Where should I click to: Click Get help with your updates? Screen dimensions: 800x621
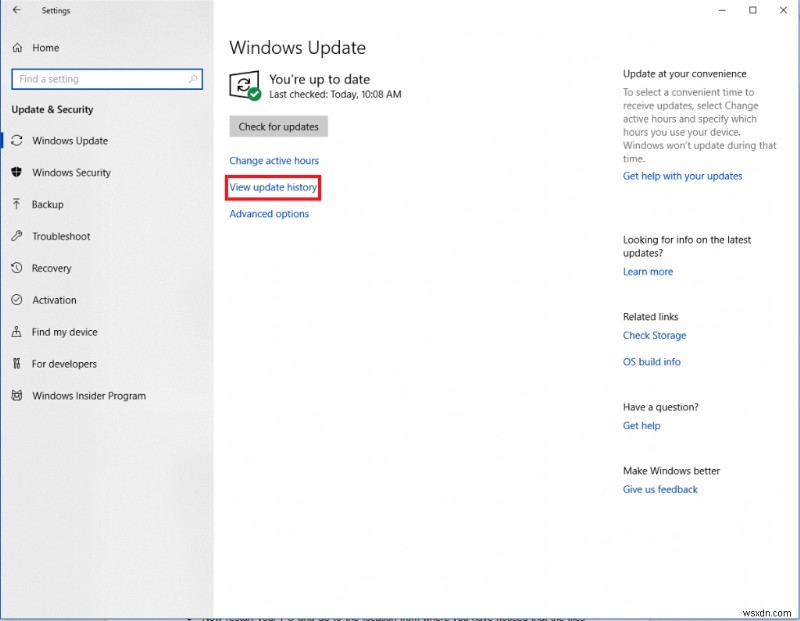point(682,175)
